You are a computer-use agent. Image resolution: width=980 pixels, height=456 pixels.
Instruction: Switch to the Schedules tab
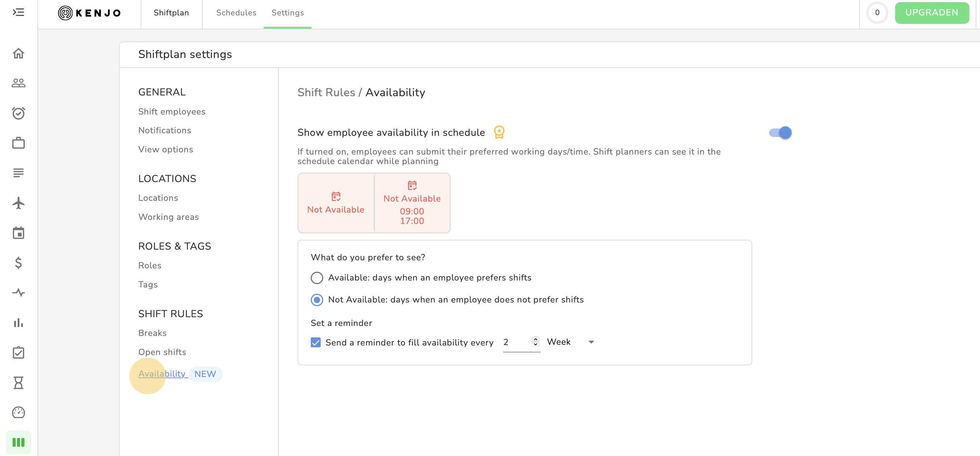pos(236,12)
